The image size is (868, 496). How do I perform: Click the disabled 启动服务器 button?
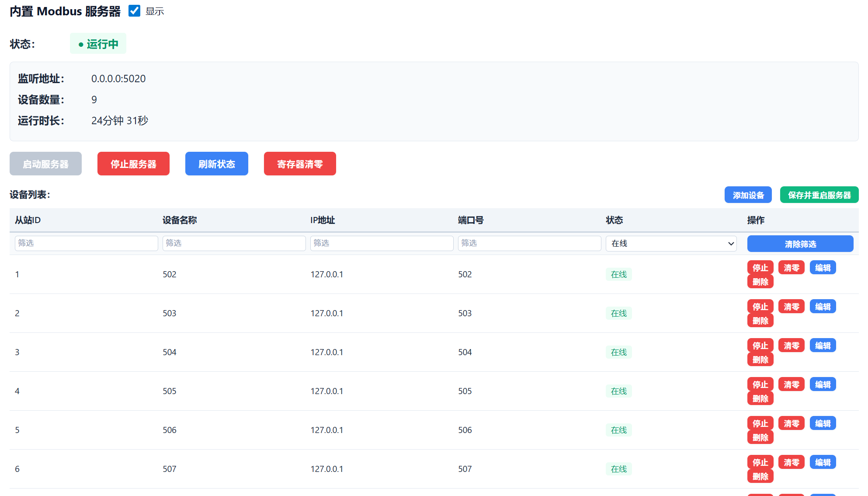tap(45, 164)
